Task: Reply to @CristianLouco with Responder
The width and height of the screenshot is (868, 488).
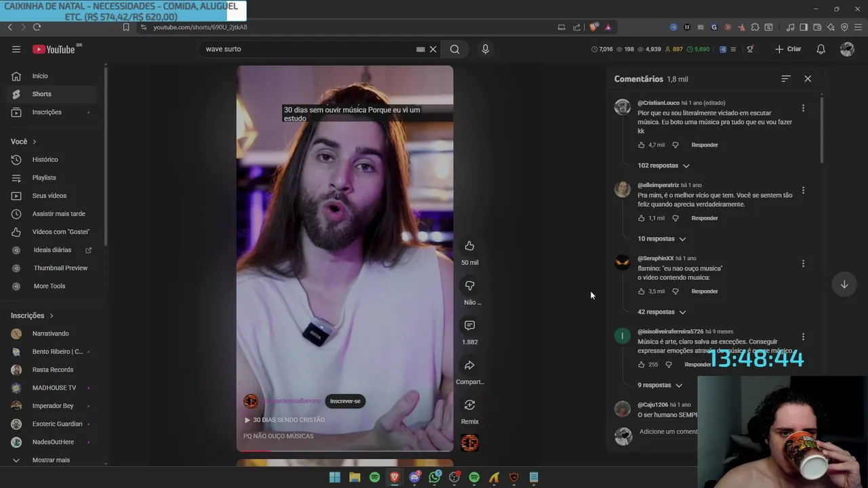Action: 705,145
